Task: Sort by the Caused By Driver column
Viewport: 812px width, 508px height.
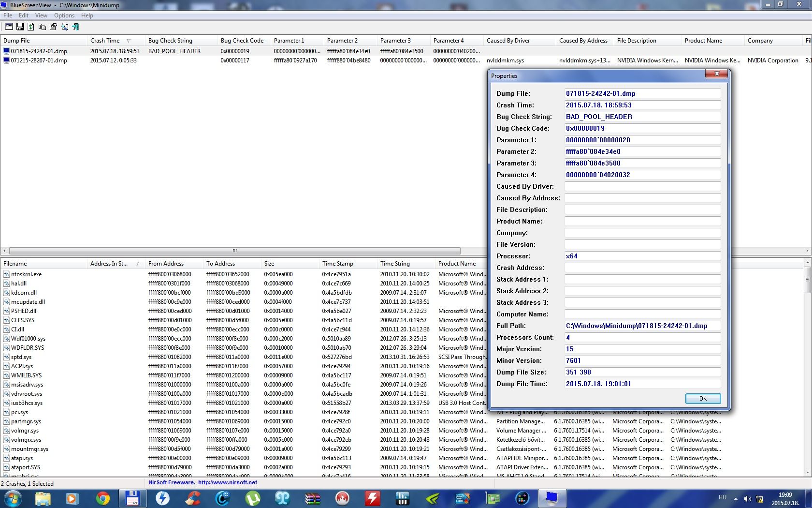Action: coord(519,41)
